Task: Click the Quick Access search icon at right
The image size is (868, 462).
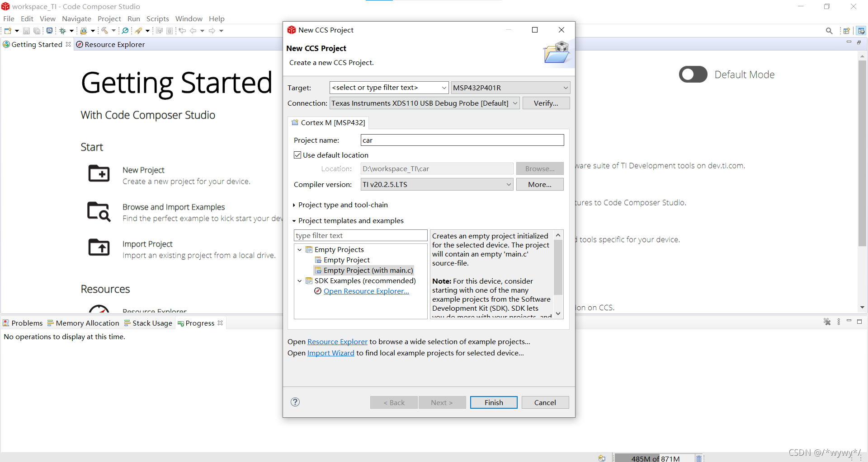Action: coord(829,31)
